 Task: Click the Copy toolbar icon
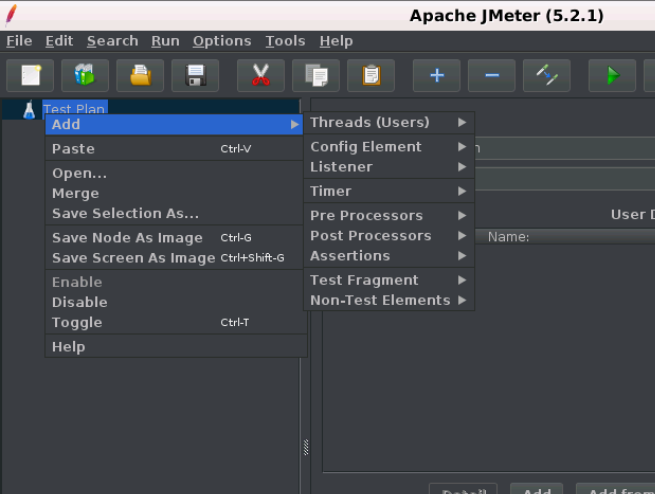click(x=316, y=76)
